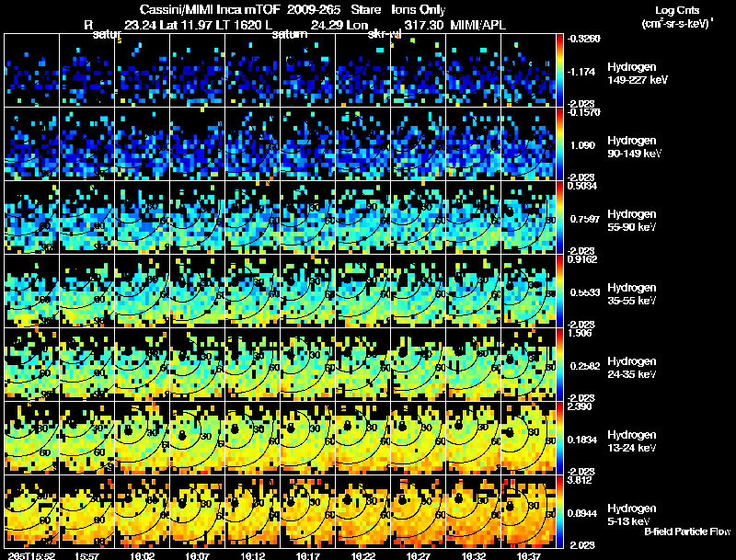
Task: Open the 149-227 keV image panel at 16:07
Action: pyautogui.click(x=198, y=70)
